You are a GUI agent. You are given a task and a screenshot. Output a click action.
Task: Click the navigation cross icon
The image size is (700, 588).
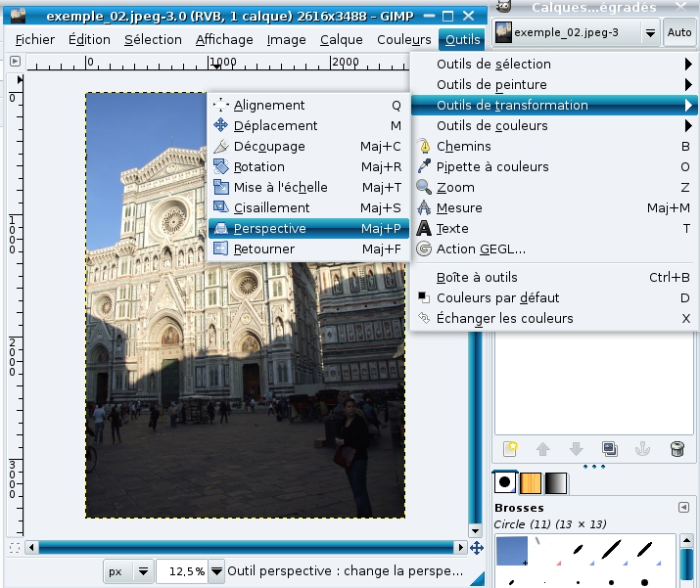tap(477, 548)
